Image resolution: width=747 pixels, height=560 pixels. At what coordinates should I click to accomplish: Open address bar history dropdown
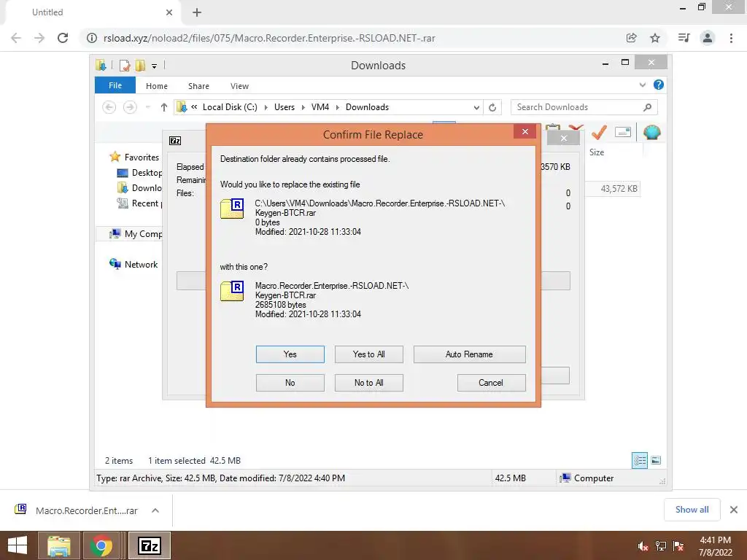[x=476, y=108]
